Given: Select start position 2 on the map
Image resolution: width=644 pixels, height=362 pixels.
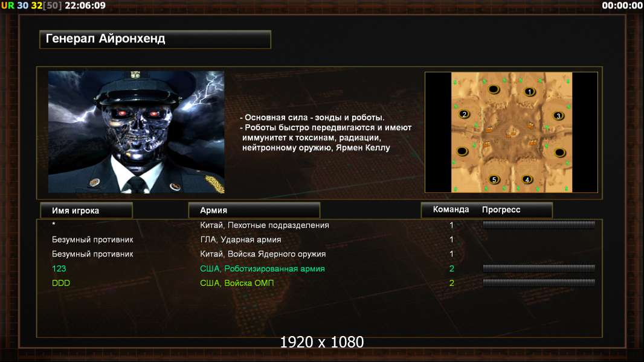Looking at the screenshot, I should (464, 115).
